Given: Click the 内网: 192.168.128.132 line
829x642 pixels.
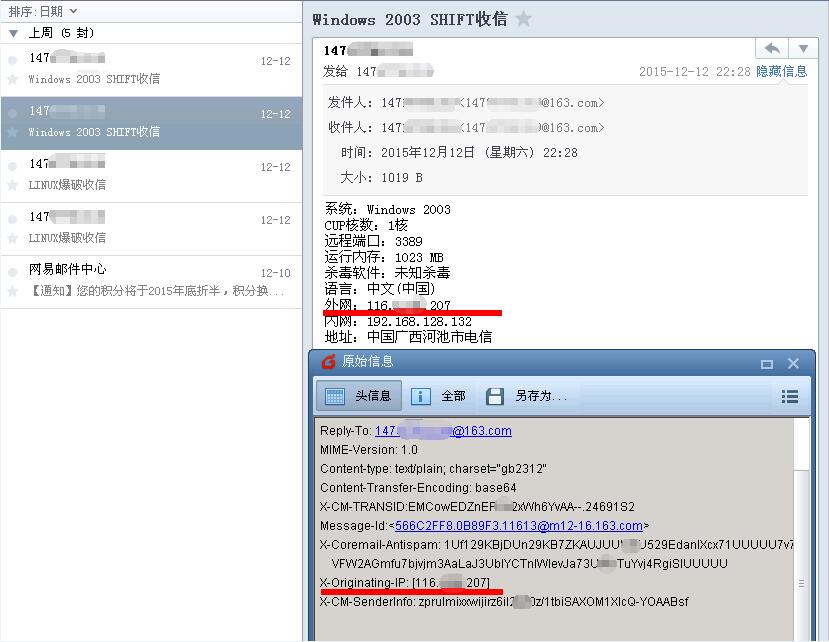Looking at the screenshot, I should [398, 322].
